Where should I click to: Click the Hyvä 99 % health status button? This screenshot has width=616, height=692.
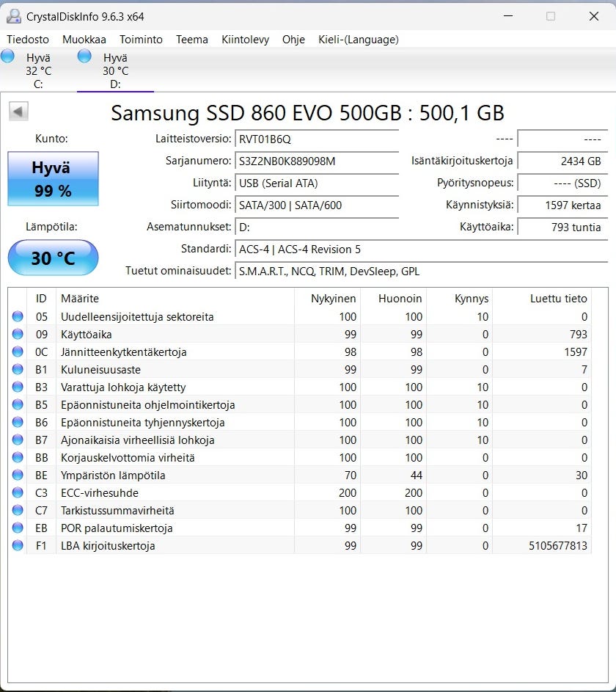tap(53, 179)
